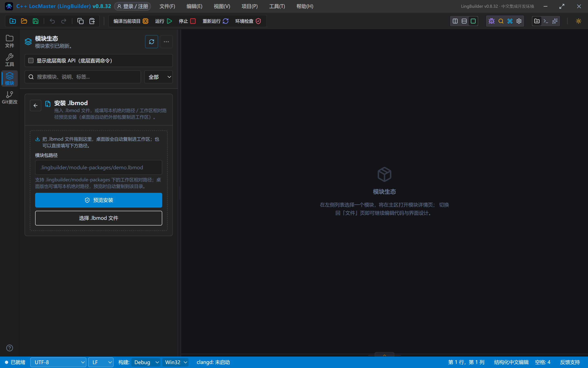Open the purple bug debug icon
This screenshot has height=368, width=588.
coord(491,21)
